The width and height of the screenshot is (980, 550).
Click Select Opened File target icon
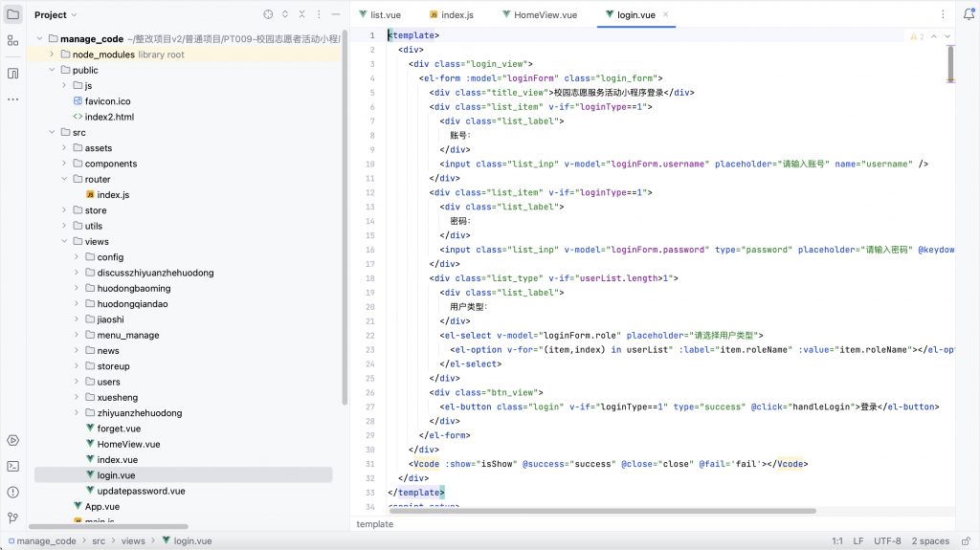268,15
